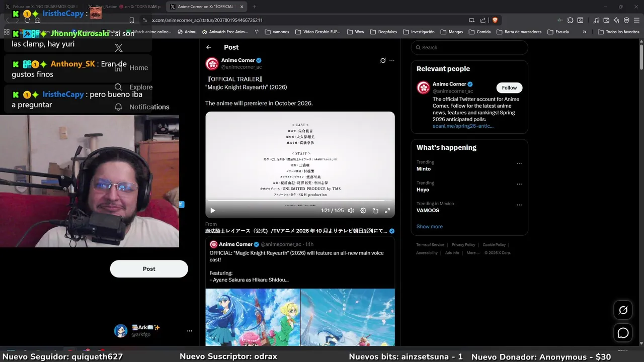644x362 pixels.
Task: Open Grok actions icon on Anime Corner post
Action: 383,60
